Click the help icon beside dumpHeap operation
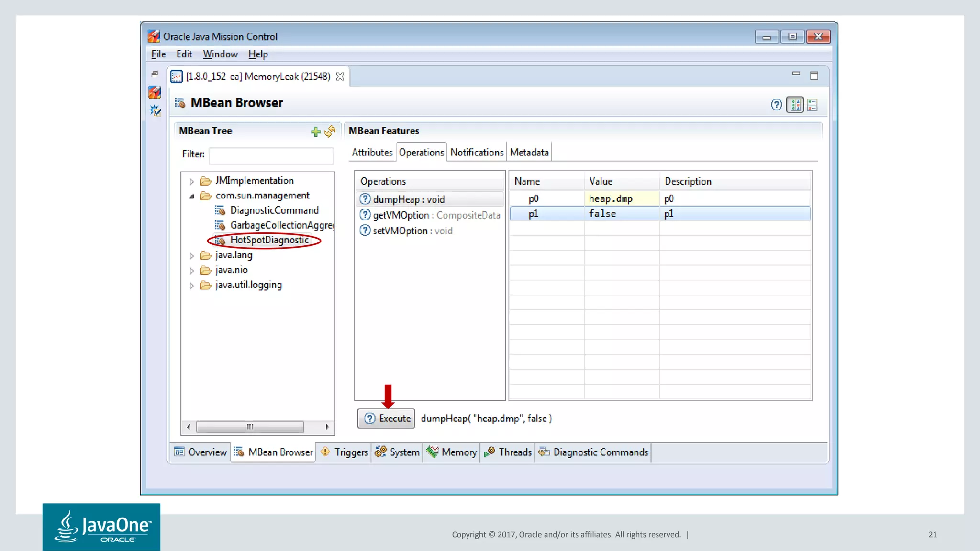Viewport: 980px width, 551px height. coord(365,199)
